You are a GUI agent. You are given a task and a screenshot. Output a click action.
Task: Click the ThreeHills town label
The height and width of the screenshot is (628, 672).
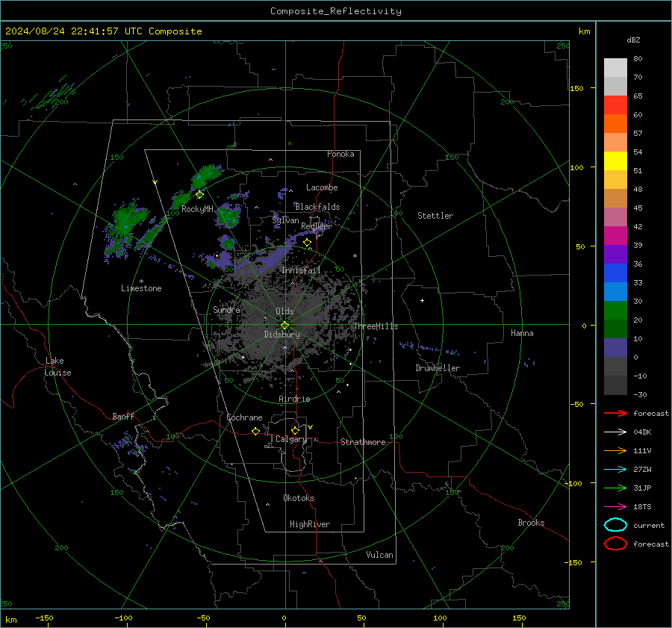(x=376, y=326)
